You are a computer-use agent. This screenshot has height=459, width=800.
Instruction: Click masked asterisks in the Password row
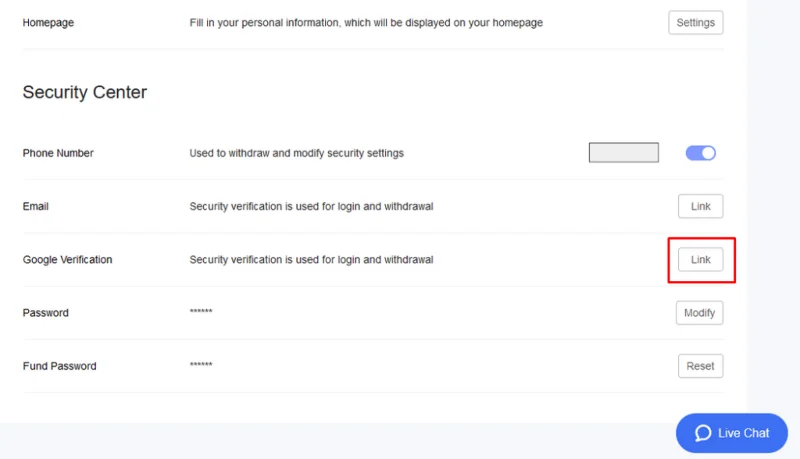pyautogui.click(x=201, y=311)
